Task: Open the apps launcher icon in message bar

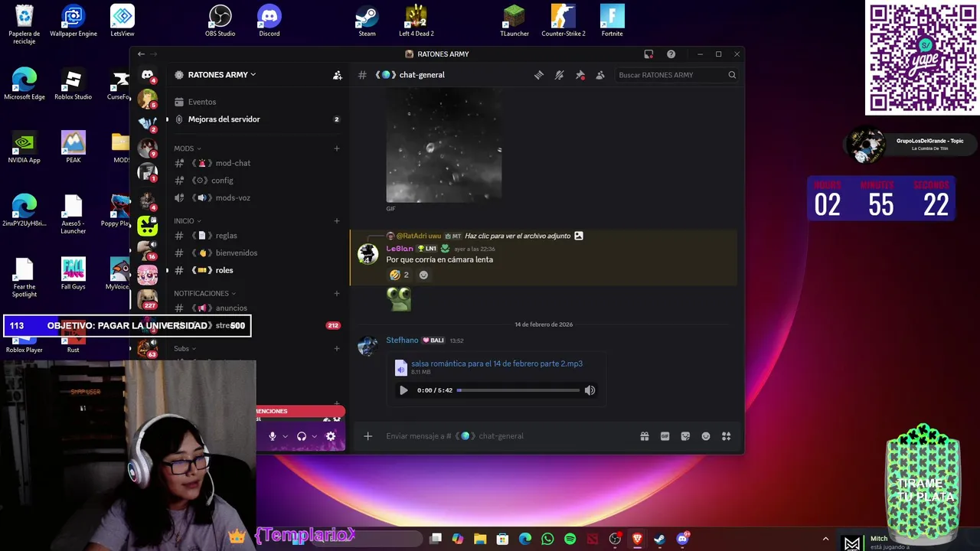Action: (726, 436)
